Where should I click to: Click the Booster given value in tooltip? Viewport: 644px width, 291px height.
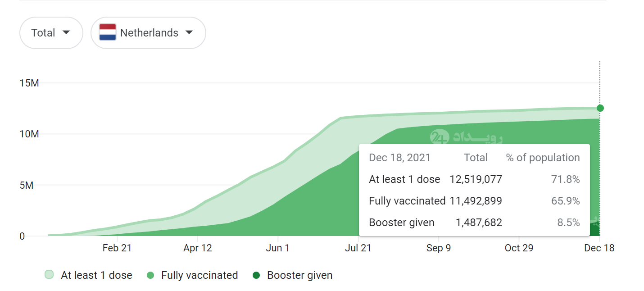coord(476,223)
